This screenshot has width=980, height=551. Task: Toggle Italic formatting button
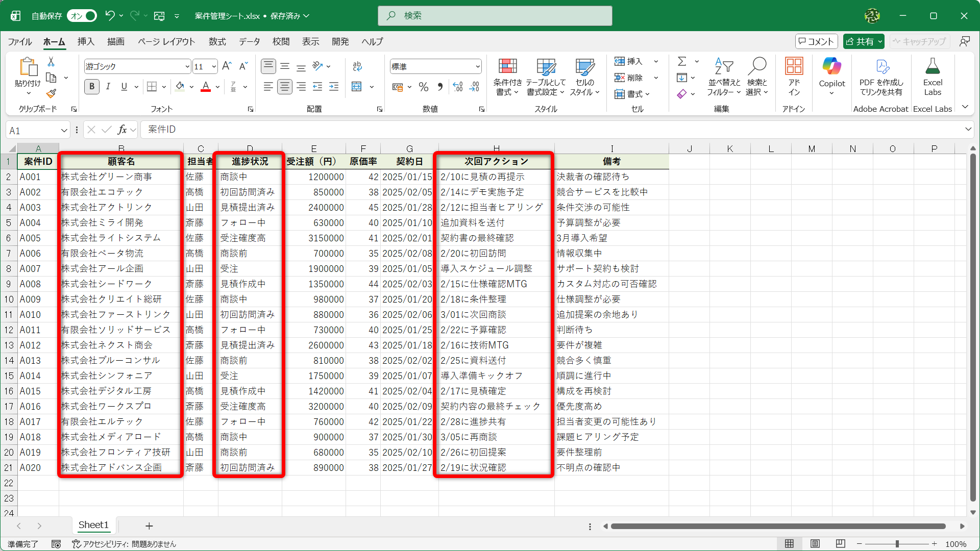(x=108, y=87)
